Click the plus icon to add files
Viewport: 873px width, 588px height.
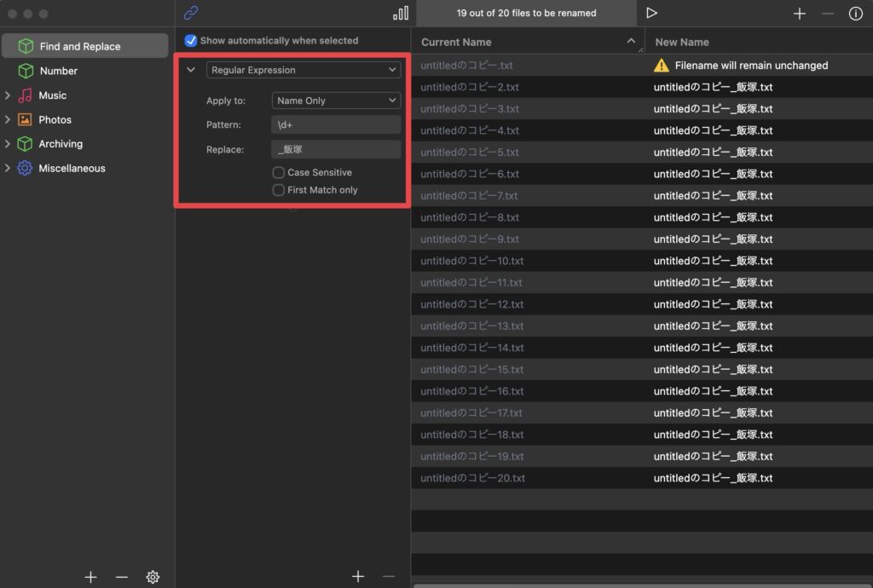coord(799,14)
